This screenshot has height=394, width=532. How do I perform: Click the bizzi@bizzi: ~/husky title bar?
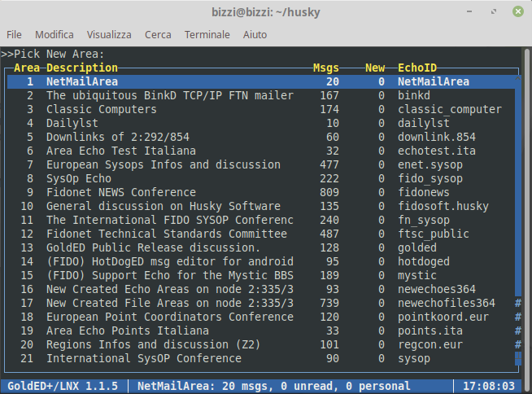(266, 12)
